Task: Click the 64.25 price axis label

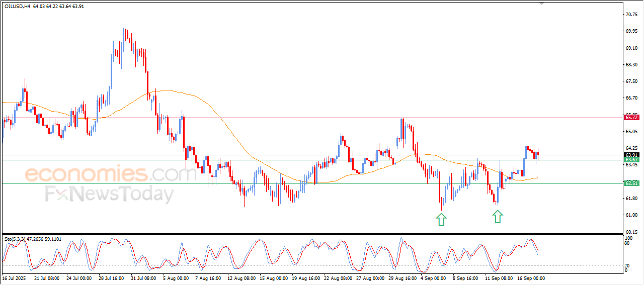Action: (631, 148)
